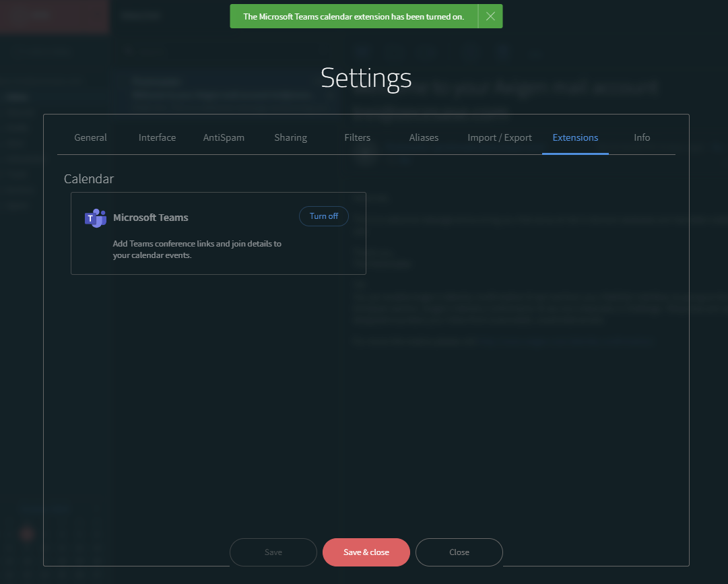The width and height of the screenshot is (728, 584).
Task: Click the Microsoft Teams extension title
Action: 150,218
